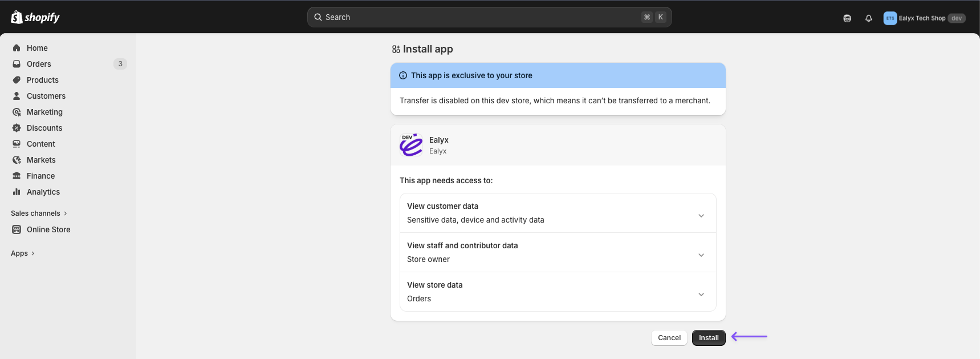Click the Analytics bar chart icon
This screenshot has height=359, width=980.
tap(17, 192)
